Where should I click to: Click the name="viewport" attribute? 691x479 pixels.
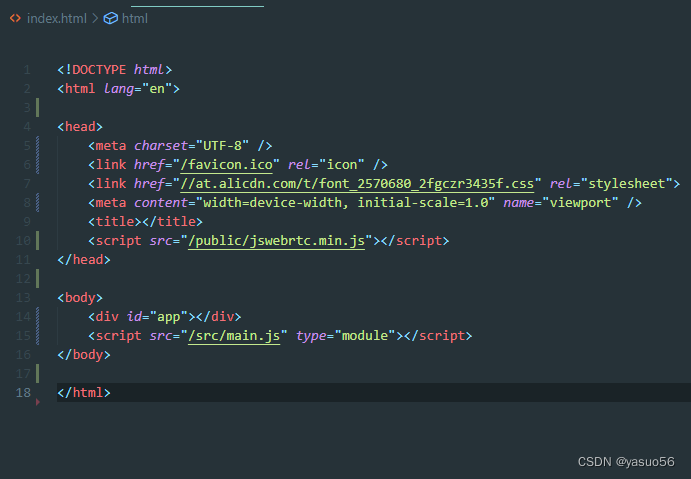pyautogui.click(x=561, y=203)
